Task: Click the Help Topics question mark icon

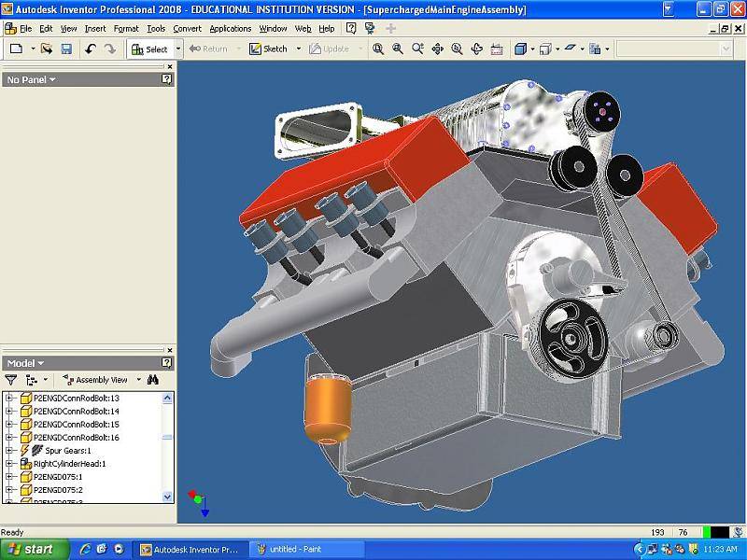Action: coord(351,29)
